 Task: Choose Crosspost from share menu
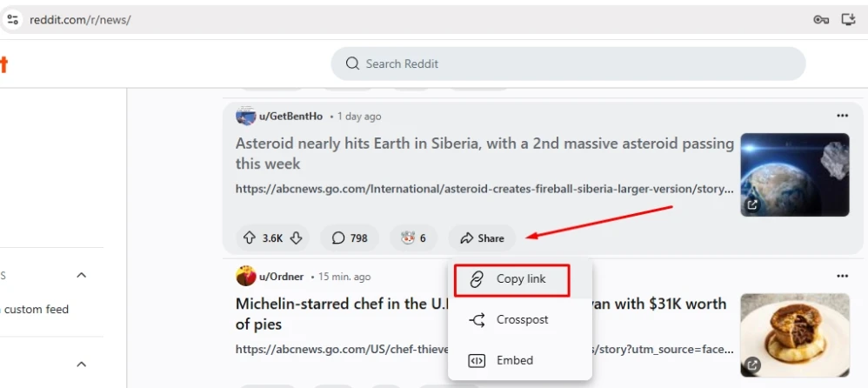coord(511,319)
